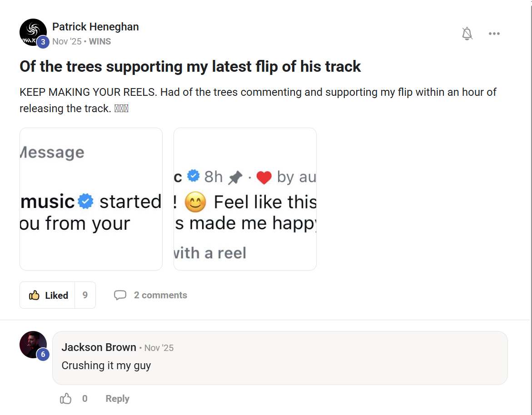Like Jackson Brown's comment with thumbs-up
Screen dimensions: 532x415
pos(66,399)
